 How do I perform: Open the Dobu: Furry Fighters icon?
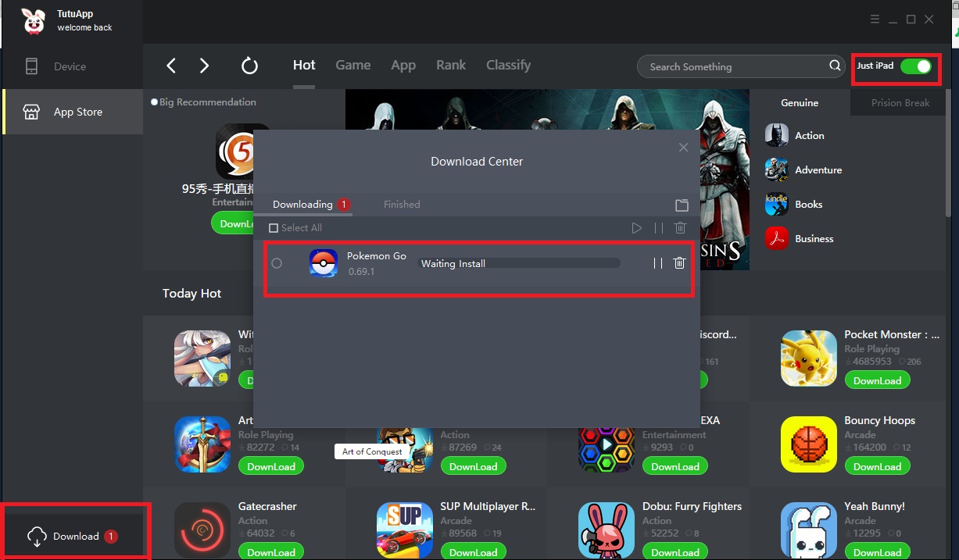606,530
